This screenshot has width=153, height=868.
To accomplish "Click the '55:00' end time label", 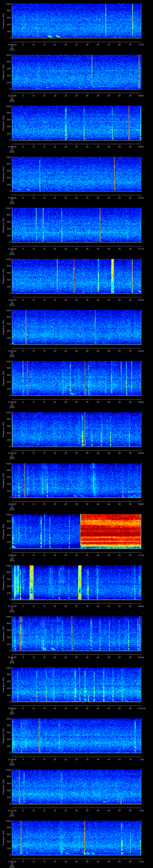I will 141,453.
